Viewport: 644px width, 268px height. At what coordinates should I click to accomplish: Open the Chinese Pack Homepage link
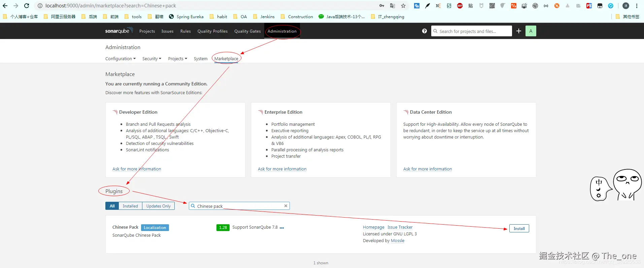tap(373, 227)
